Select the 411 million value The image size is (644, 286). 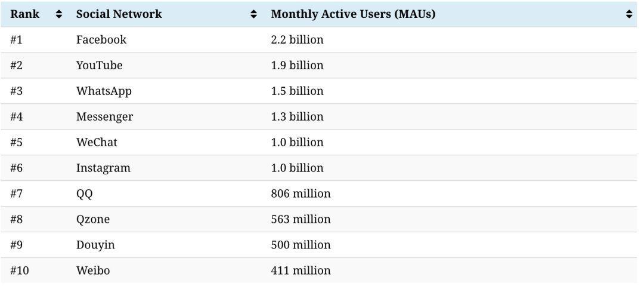301,271
